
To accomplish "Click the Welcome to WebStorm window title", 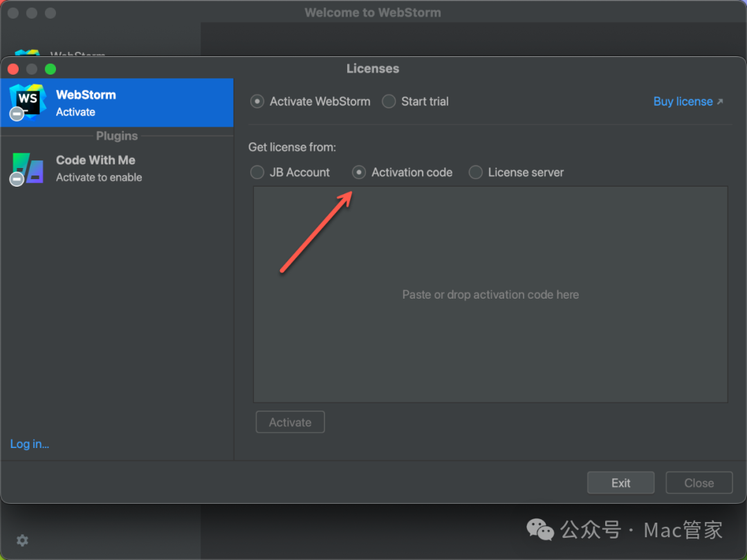I will pyautogui.click(x=373, y=12).
